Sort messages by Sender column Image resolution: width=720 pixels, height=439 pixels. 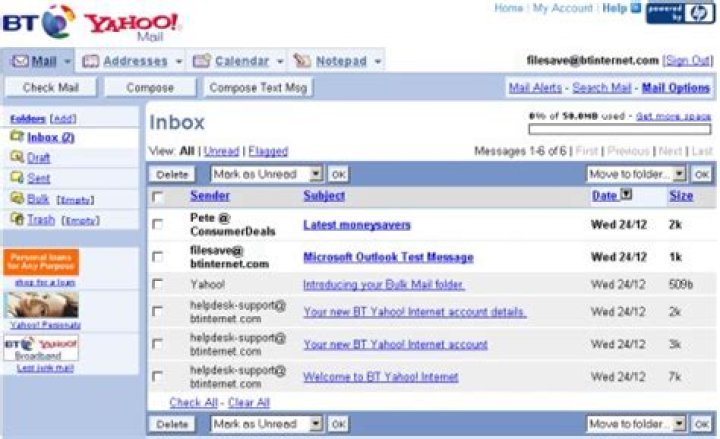pyautogui.click(x=210, y=196)
